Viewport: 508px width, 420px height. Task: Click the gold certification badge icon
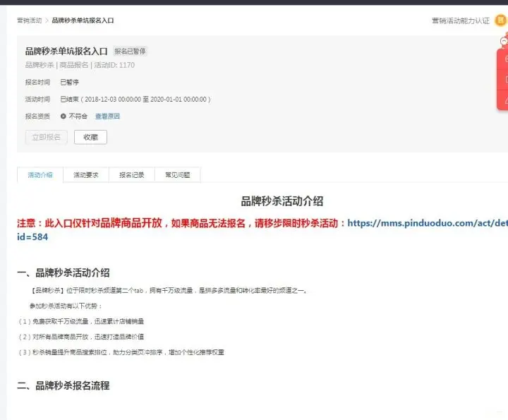tap(500, 20)
